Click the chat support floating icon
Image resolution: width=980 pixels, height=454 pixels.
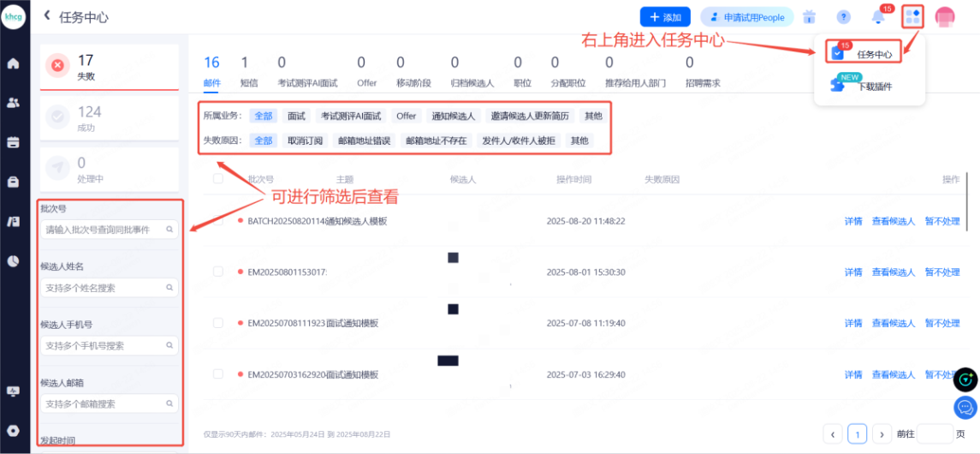965,407
